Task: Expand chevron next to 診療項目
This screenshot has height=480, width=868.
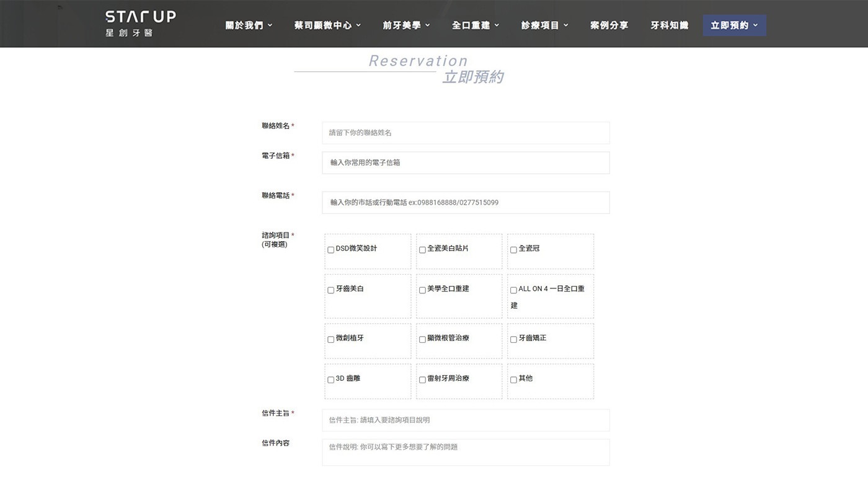Action: (566, 25)
